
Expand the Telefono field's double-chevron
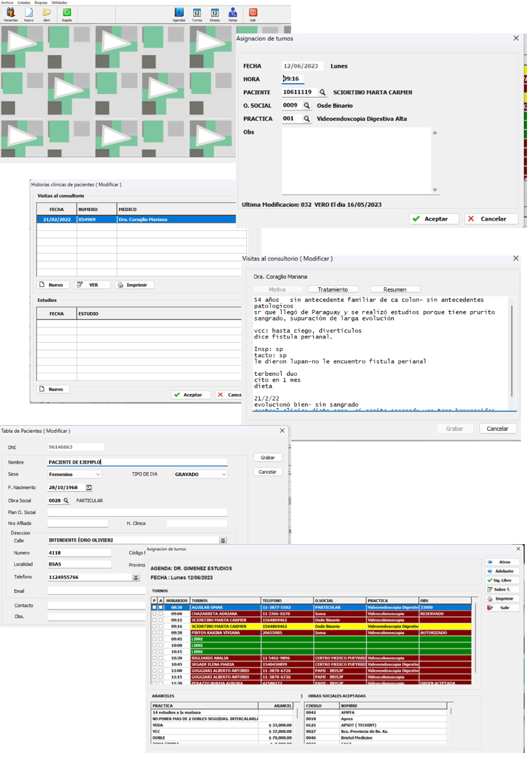(x=135, y=577)
